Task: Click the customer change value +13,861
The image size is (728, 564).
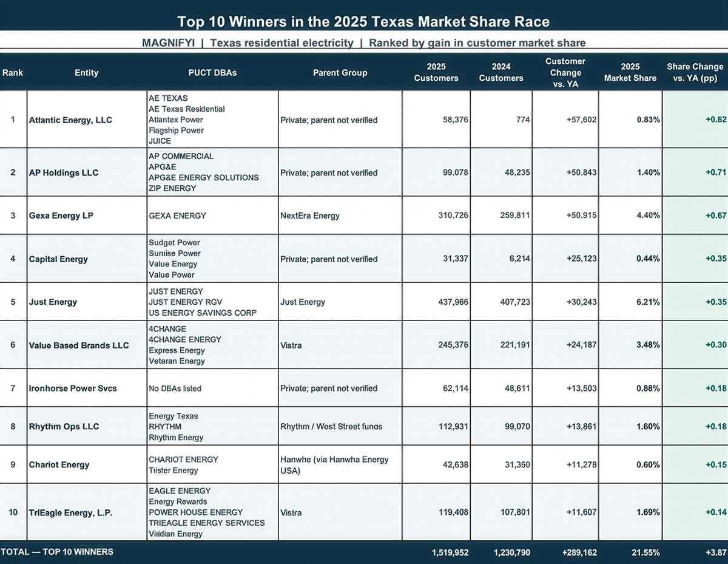Action: point(581,426)
